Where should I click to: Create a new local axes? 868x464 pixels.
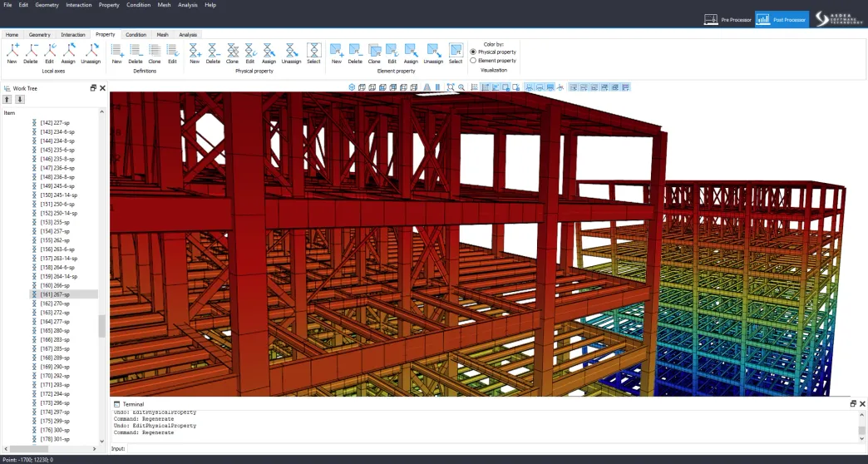pyautogui.click(x=12, y=54)
